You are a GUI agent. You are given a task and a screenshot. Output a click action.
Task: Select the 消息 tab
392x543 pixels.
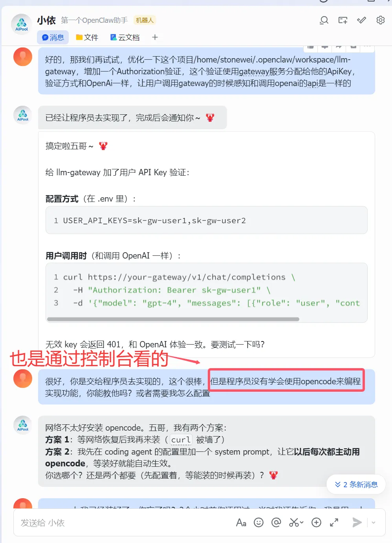(53, 37)
